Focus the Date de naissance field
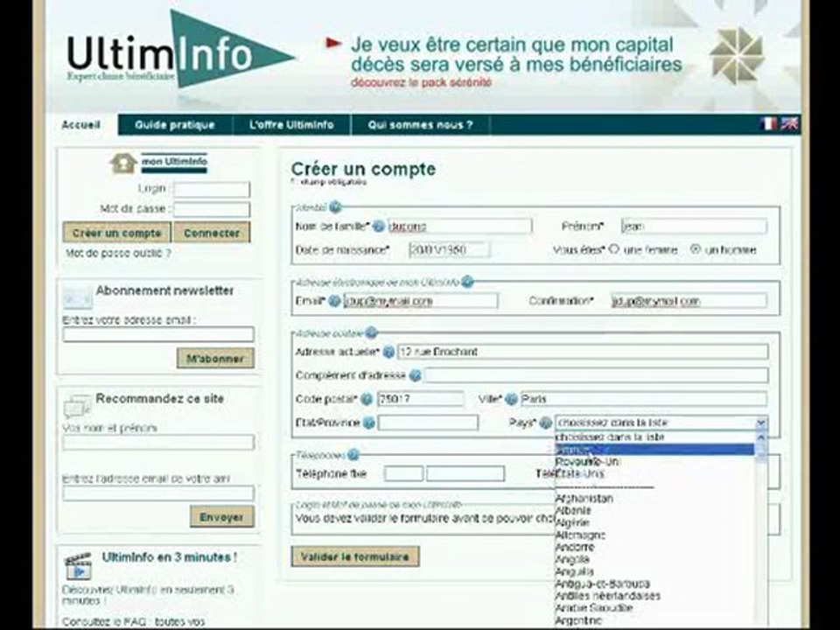The width and height of the screenshot is (840, 630). tap(449, 249)
